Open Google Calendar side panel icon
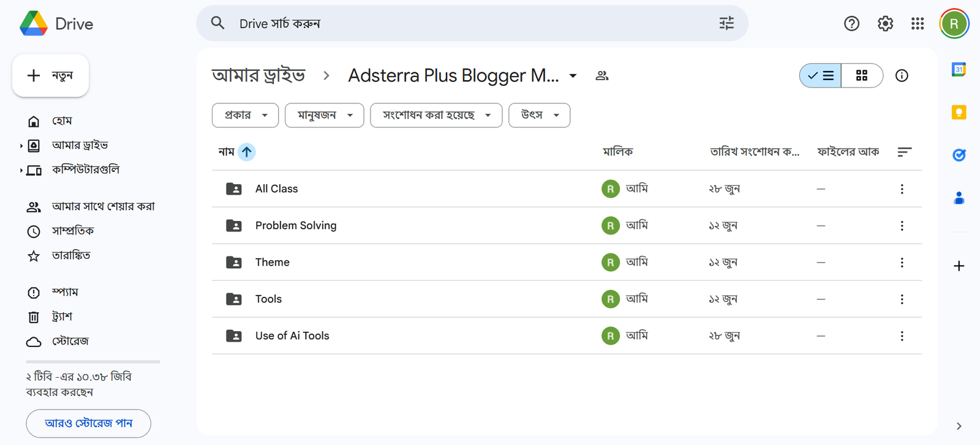 (x=959, y=70)
